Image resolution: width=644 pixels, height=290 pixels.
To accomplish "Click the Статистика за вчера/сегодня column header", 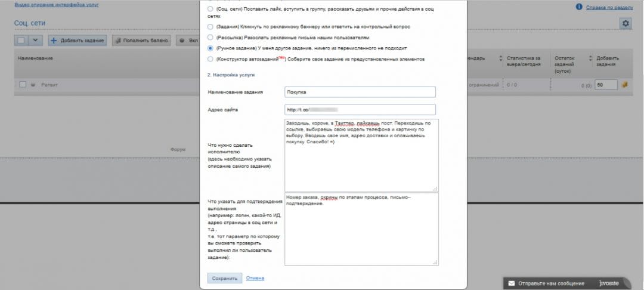I will click(524, 61).
